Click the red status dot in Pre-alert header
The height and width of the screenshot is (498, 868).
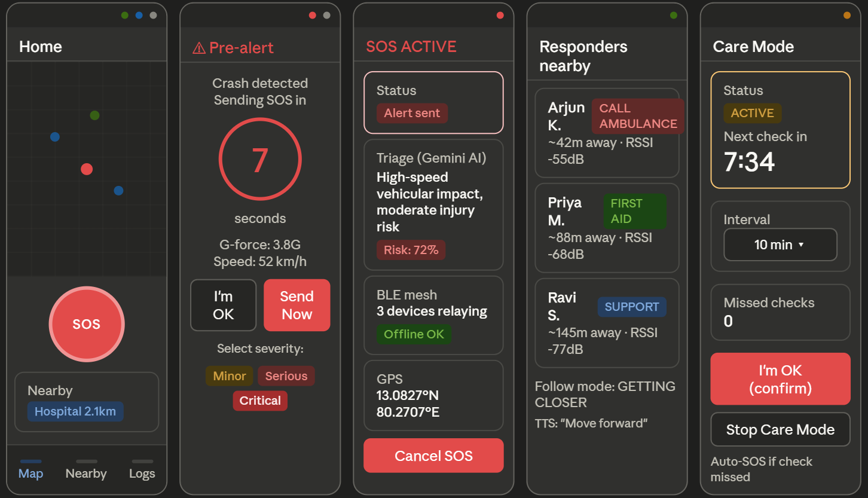(x=313, y=16)
